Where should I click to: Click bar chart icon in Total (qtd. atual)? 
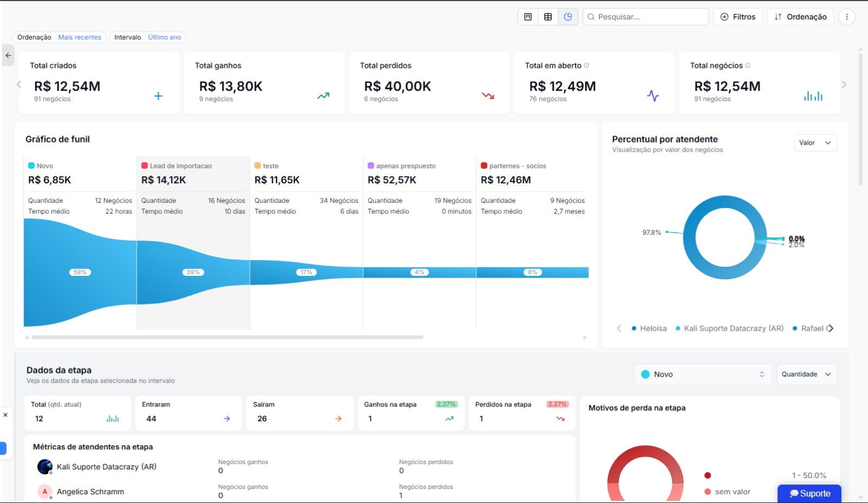pyautogui.click(x=113, y=418)
